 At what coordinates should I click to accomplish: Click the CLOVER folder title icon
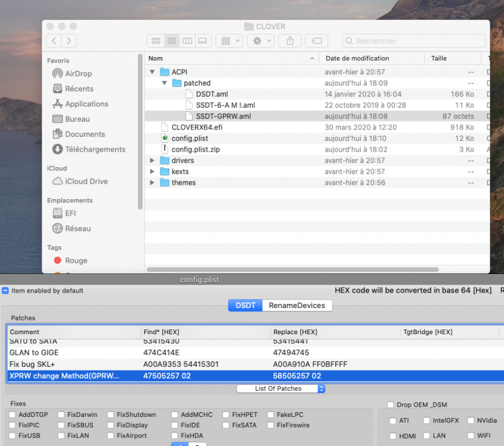(x=249, y=26)
